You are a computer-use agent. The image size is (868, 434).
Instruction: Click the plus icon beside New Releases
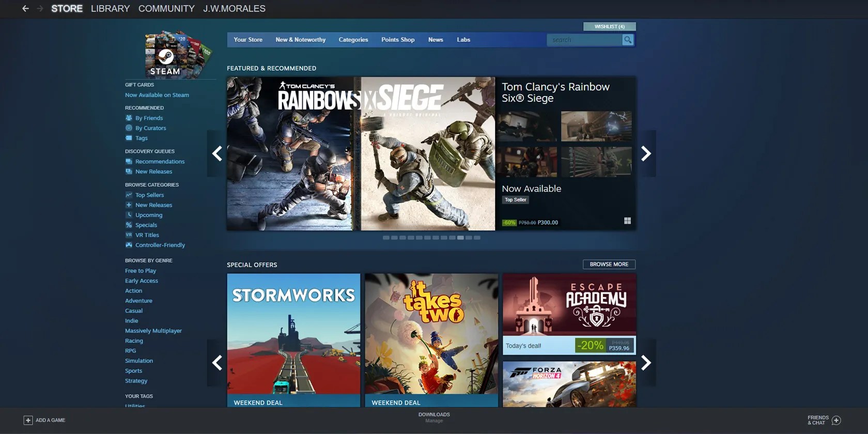(129, 205)
